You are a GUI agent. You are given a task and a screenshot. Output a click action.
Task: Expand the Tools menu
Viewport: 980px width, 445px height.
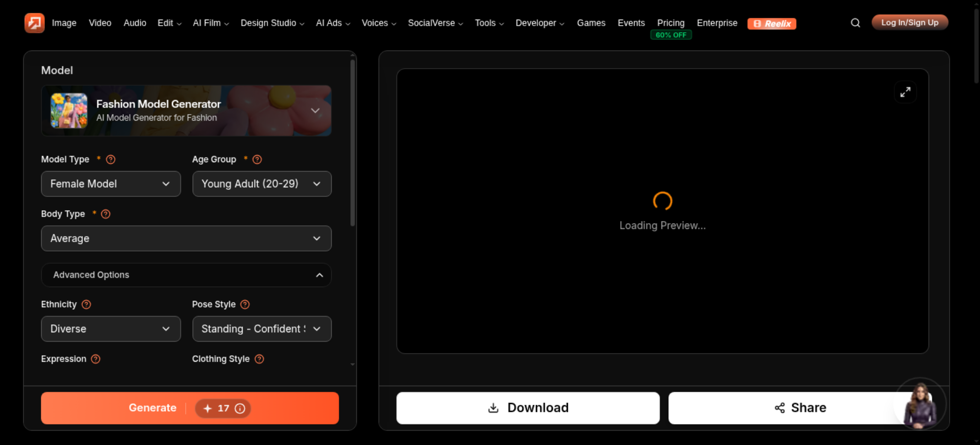point(489,23)
